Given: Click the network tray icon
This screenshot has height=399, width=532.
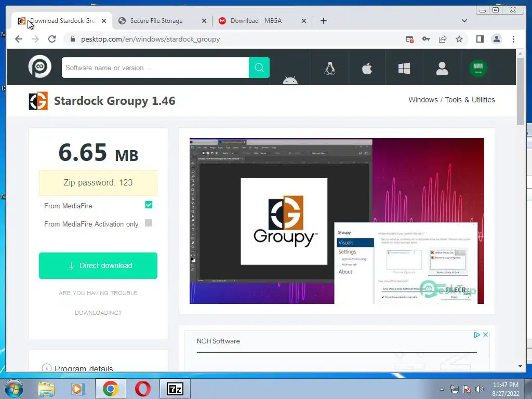Looking at the screenshot, I should pos(454,389).
